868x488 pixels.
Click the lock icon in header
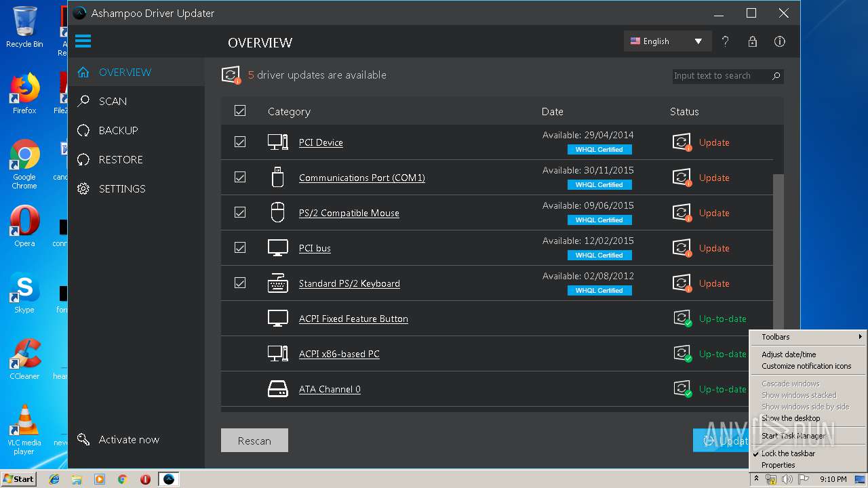(752, 41)
